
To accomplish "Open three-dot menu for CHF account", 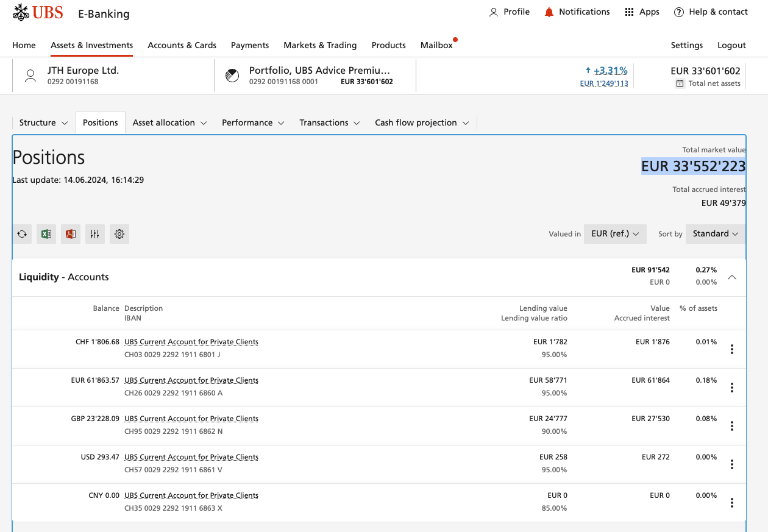I will point(731,349).
